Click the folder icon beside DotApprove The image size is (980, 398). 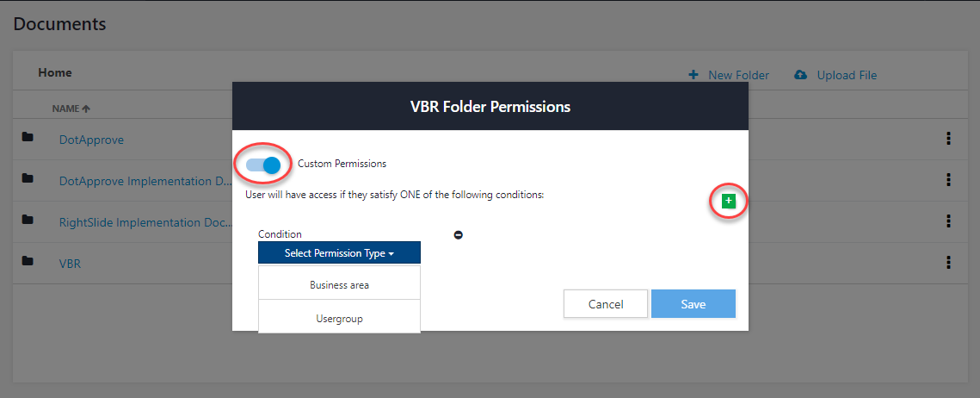click(28, 137)
